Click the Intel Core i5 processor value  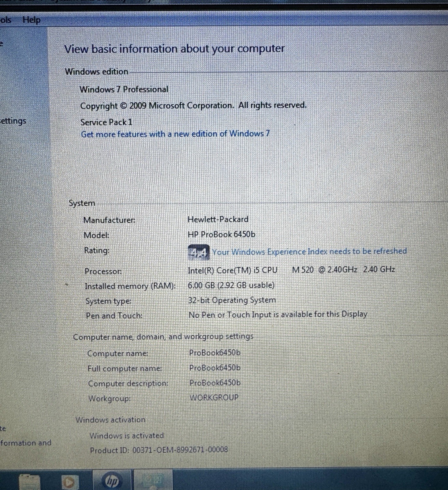pos(291,270)
